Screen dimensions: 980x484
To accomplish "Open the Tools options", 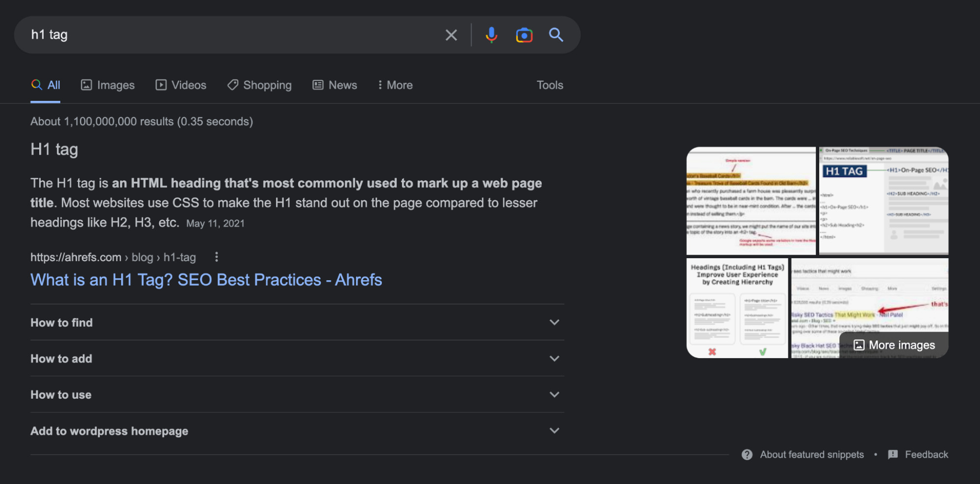I will pyautogui.click(x=550, y=85).
